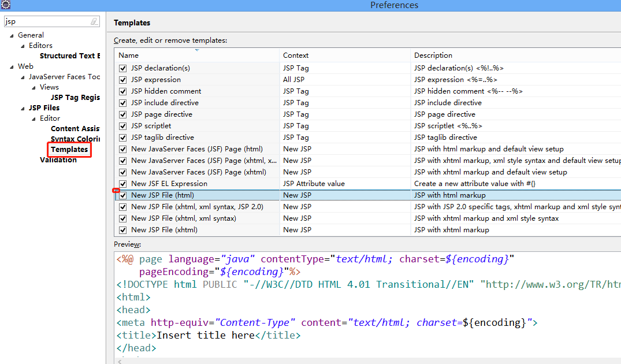The width and height of the screenshot is (621, 364).
Task: Click the Preferences gear icon in title bar
Action: [5, 5]
